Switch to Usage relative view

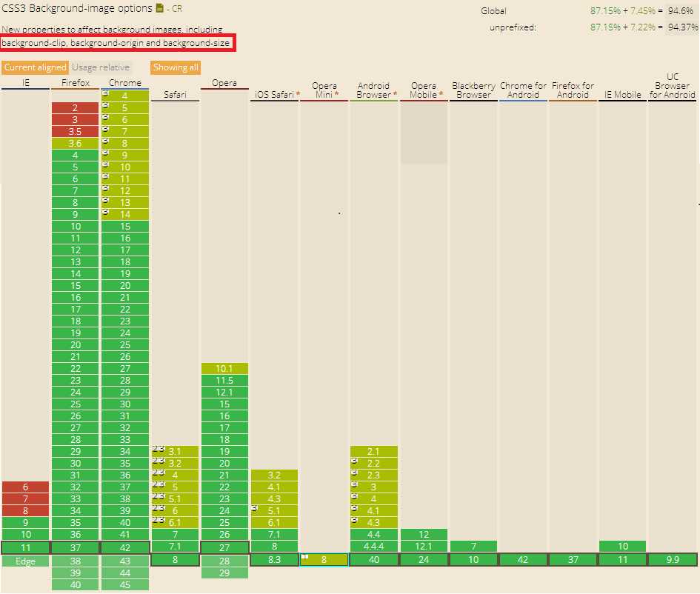[101, 67]
